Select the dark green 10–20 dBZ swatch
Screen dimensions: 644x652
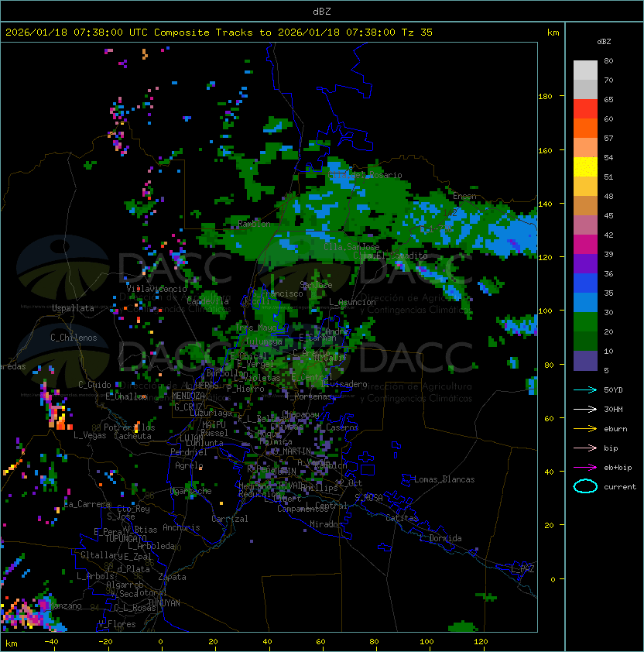click(585, 341)
